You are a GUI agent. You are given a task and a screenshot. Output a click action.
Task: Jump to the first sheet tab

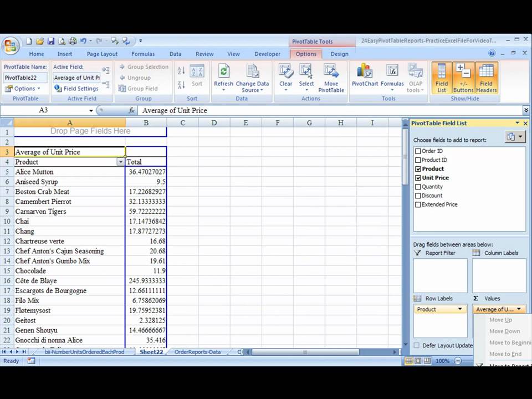pyautogui.click(x=4, y=352)
